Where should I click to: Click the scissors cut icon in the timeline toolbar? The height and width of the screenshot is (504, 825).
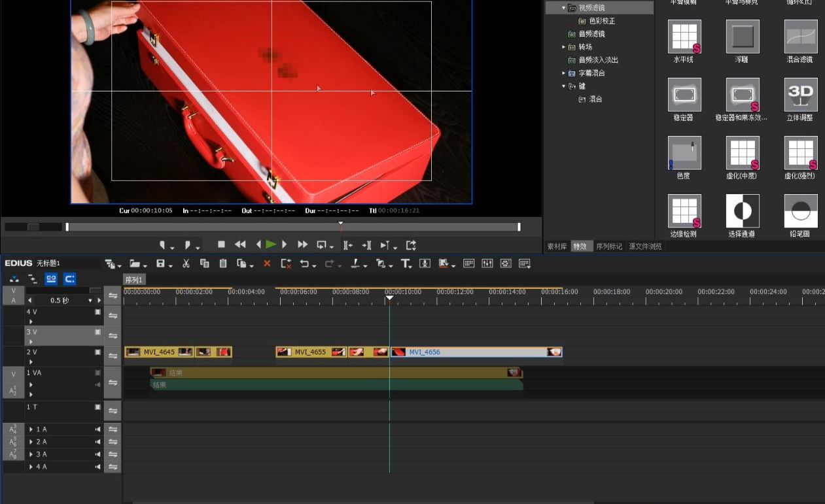tap(186, 263)
